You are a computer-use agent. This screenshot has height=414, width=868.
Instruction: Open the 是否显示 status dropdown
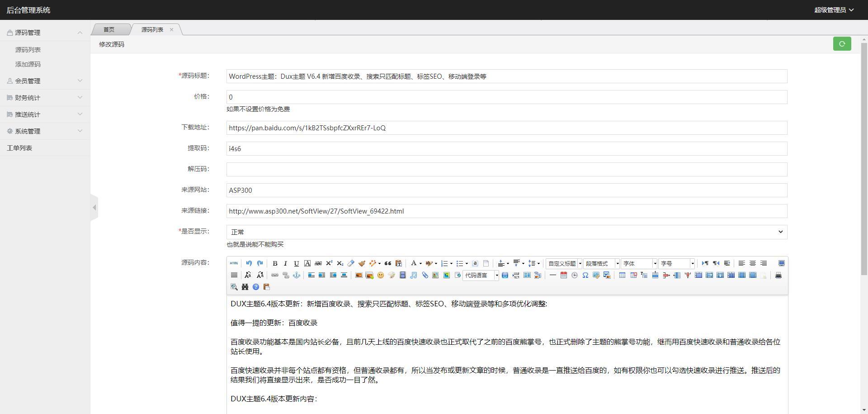pos(506,232)
